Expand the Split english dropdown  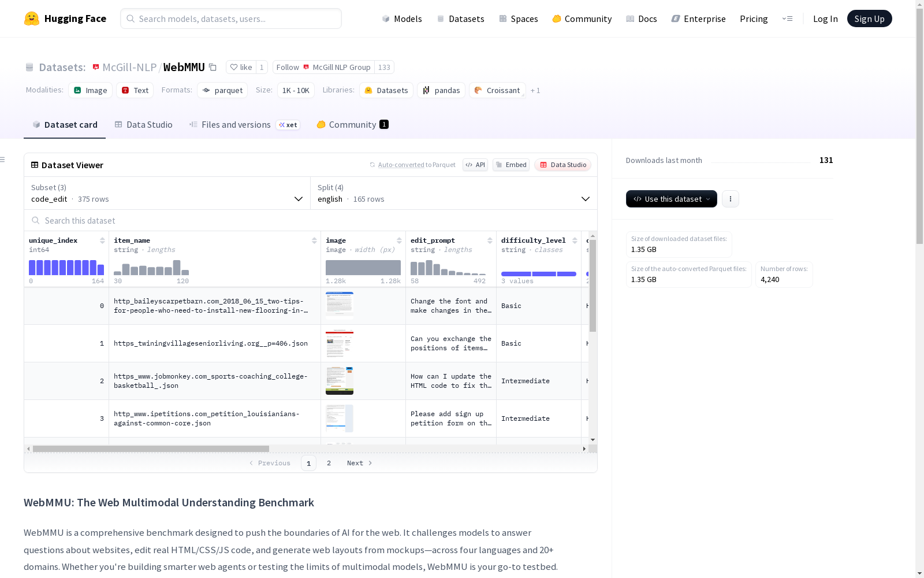[x=454, y=193]
